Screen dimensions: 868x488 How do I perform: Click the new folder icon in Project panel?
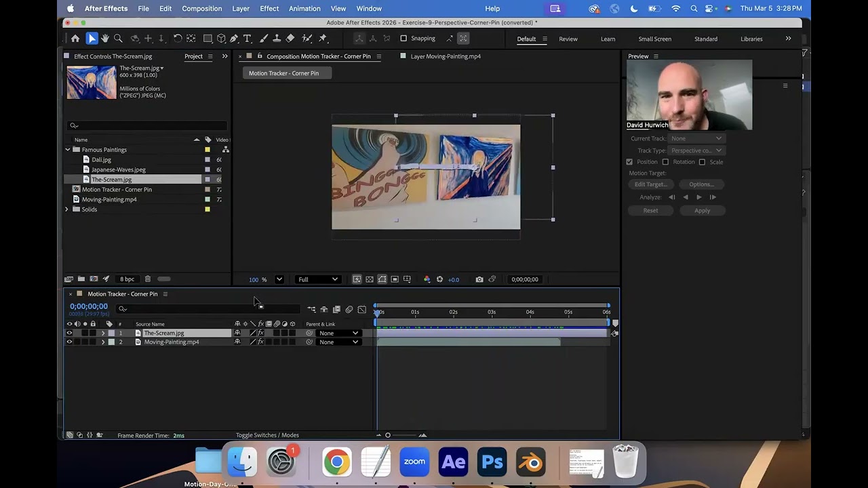pos(81,279)
